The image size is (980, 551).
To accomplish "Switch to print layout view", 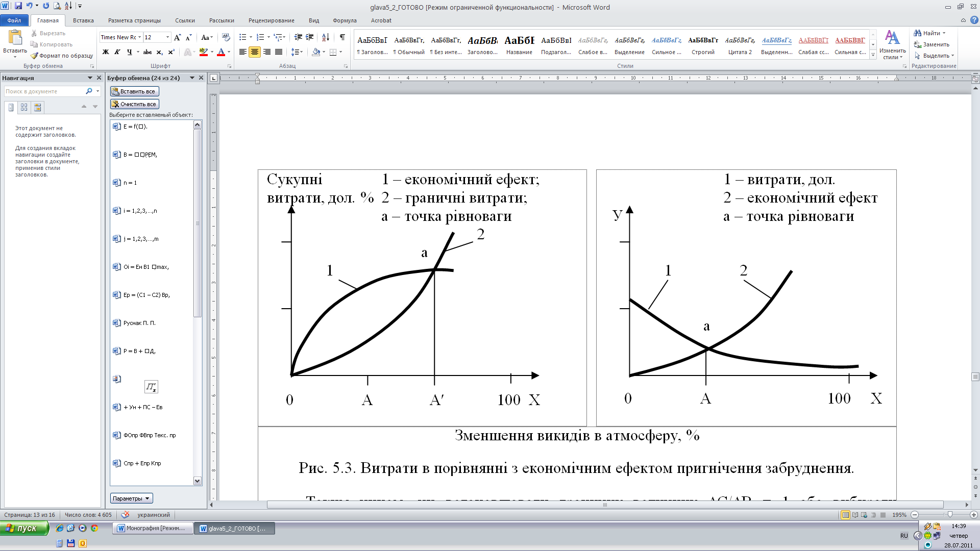I will [x=846, y=515].
